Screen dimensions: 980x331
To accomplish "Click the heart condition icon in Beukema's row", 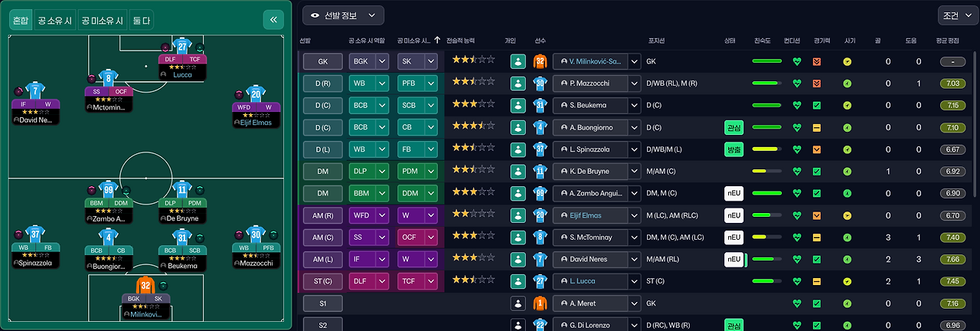I will coord(797,105).
